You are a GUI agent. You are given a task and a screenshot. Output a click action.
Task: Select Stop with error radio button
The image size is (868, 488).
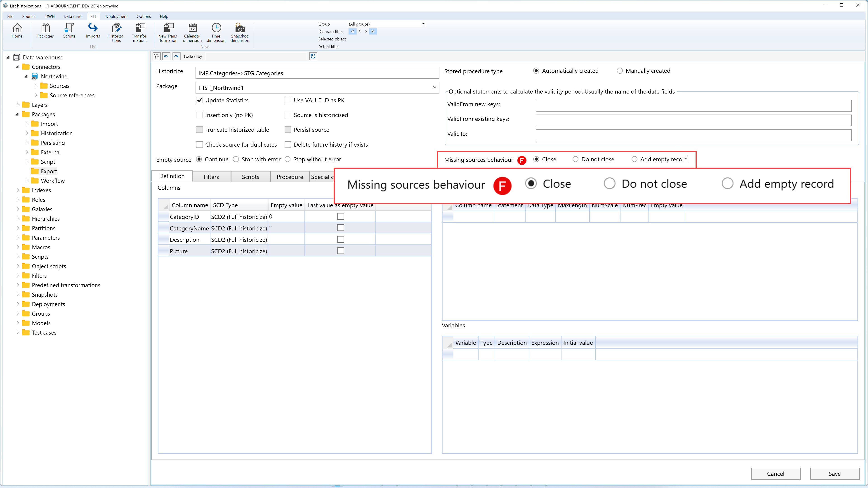236,159
